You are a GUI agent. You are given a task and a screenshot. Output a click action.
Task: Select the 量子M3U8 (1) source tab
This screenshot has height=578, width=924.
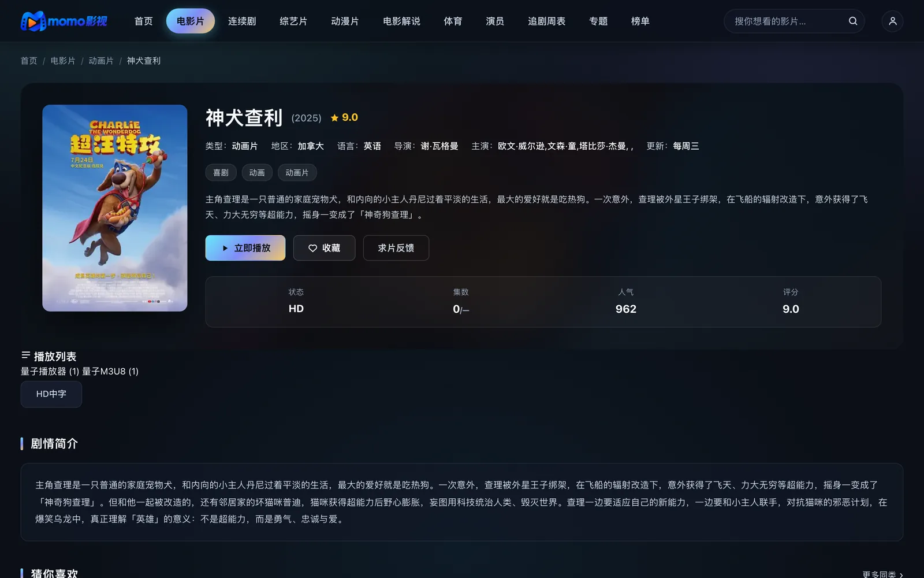click(x=110, y=371)
